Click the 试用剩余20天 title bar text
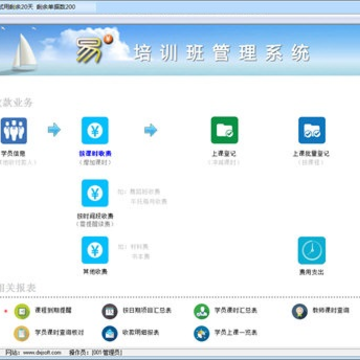Image resolution: width=360 pixels, height=360 pixels. click(17, 7)
